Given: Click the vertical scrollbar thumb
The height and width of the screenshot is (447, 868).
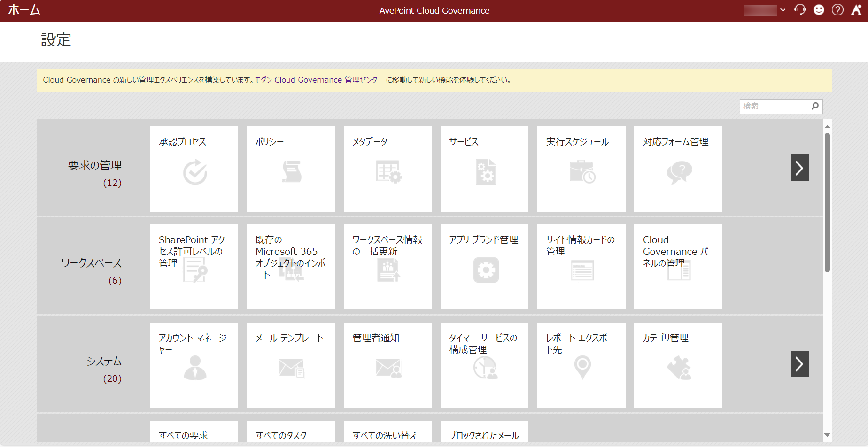Looking at the screenshot, I should tap(827, 202).
